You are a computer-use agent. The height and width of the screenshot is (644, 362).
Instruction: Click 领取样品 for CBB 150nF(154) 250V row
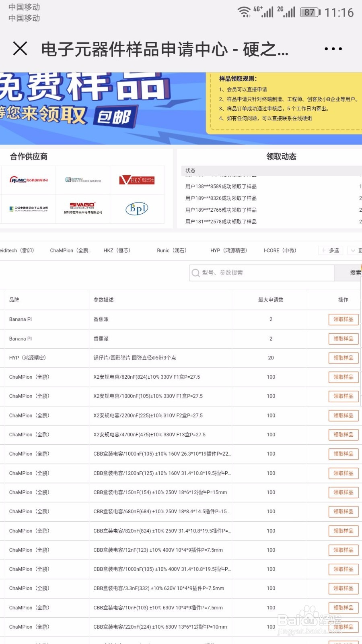[343, 492]
